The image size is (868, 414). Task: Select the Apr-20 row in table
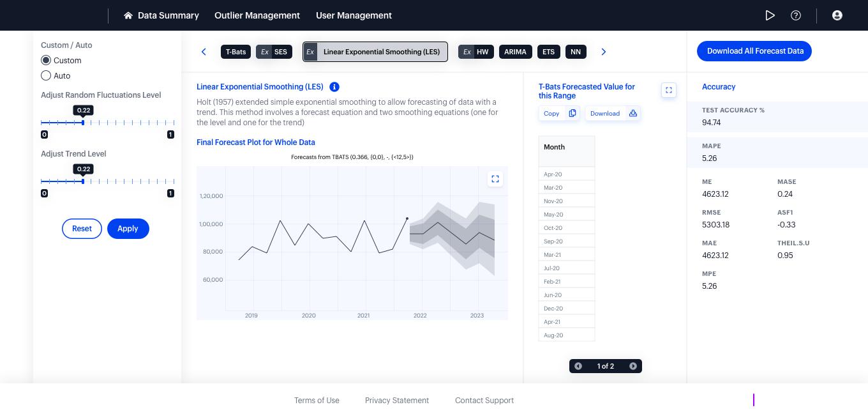pos(567,174)
